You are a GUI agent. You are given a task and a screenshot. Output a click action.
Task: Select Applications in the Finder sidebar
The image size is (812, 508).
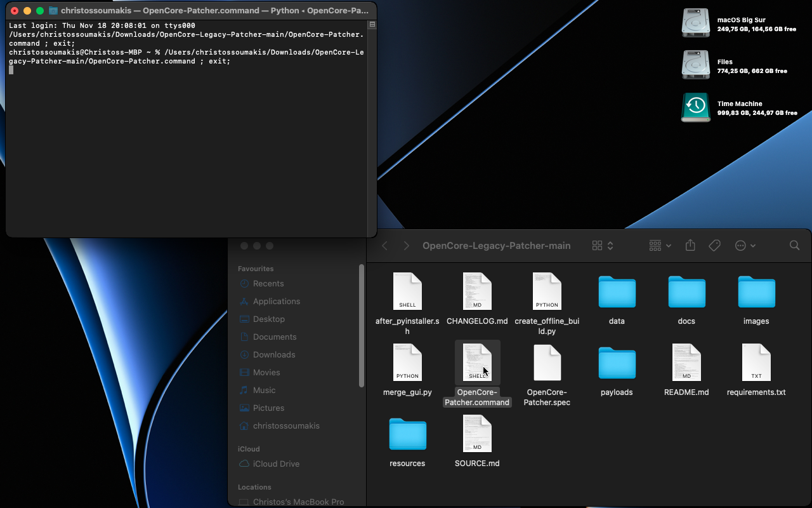click(276, 302)
